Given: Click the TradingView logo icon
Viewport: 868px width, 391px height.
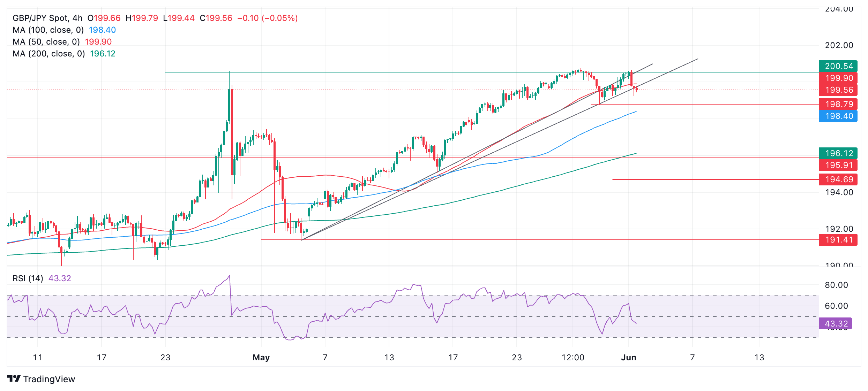Looking at the screenshot, I should pyautogui.click(x=14, y=378).
